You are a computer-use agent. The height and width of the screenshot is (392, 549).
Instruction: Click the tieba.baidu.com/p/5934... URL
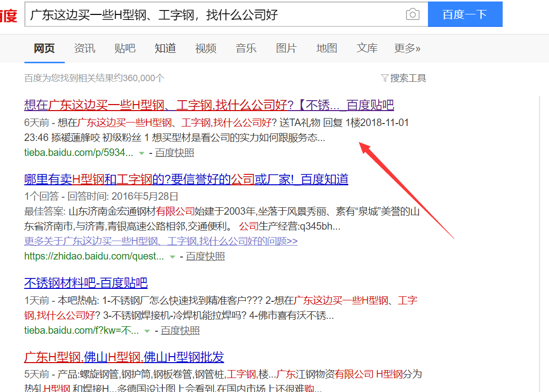click(78, 152)
